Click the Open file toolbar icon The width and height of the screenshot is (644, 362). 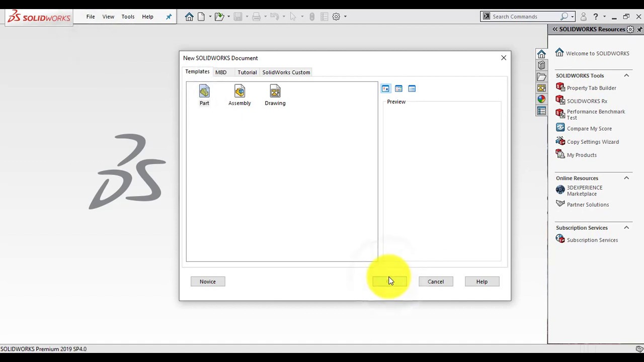[x=219, y=17]
